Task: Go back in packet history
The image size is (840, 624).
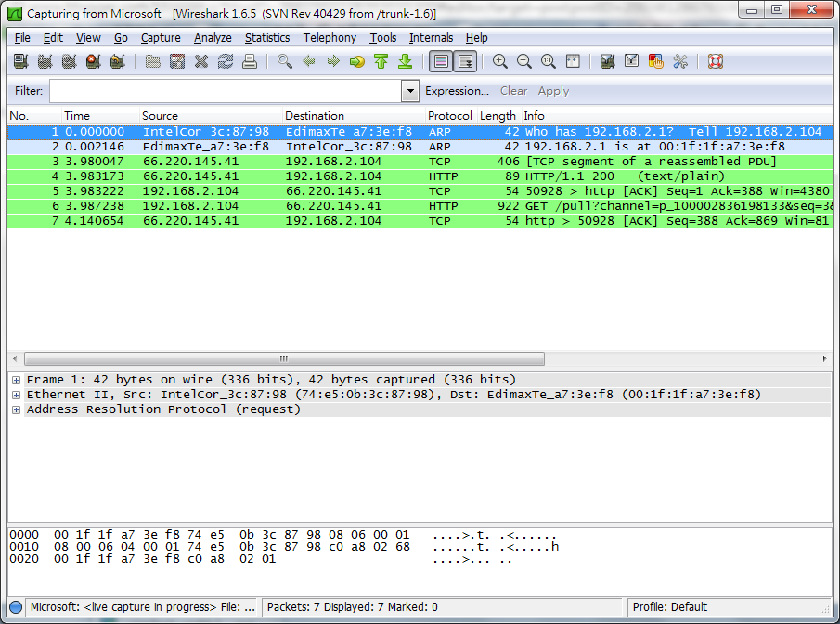Action: 308,61
